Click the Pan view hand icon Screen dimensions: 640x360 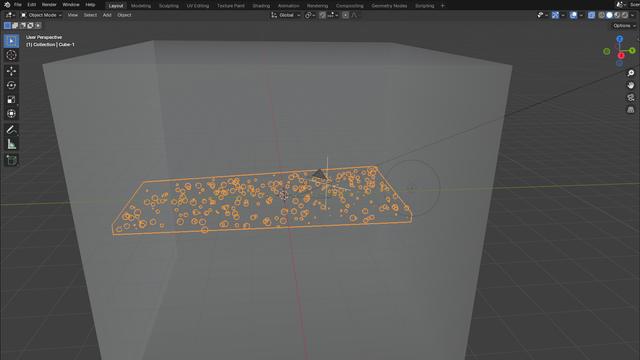point(631,85)
